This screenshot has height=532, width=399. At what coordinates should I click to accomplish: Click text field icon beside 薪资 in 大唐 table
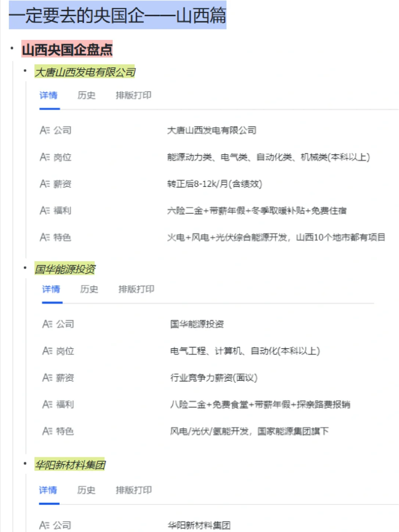[x=45, y=184]
